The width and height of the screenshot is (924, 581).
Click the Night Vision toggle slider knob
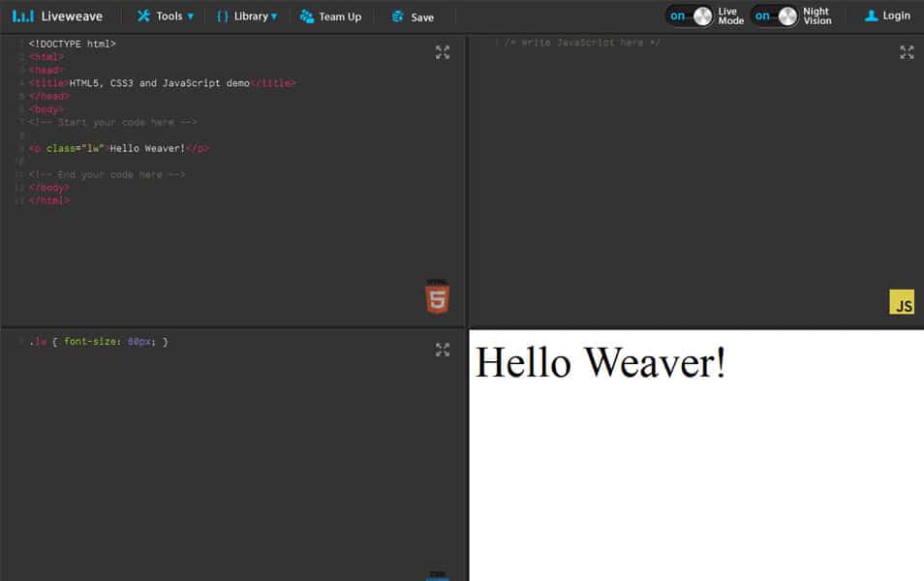click(788, 16)
